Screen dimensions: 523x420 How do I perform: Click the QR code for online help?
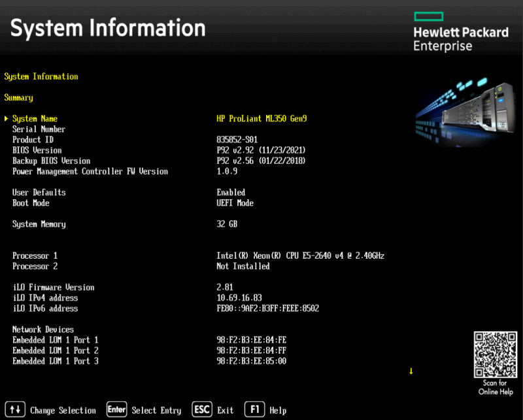[496, 355]
